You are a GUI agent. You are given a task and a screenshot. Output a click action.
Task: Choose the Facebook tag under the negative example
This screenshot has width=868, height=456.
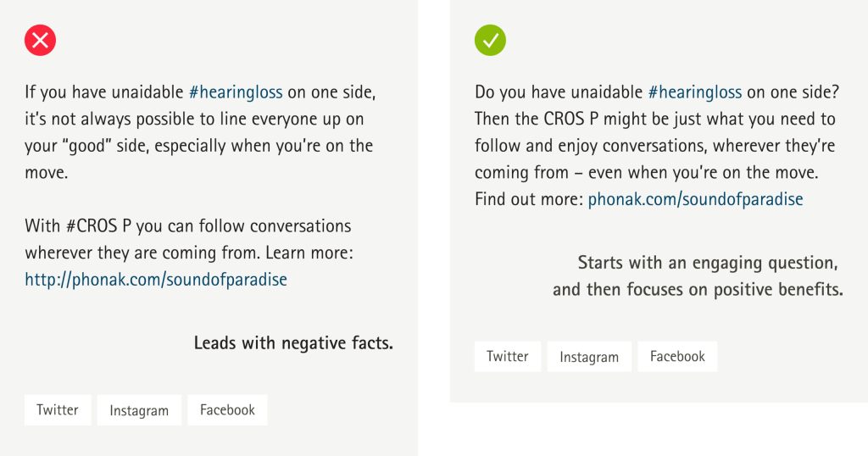[227, 410]
